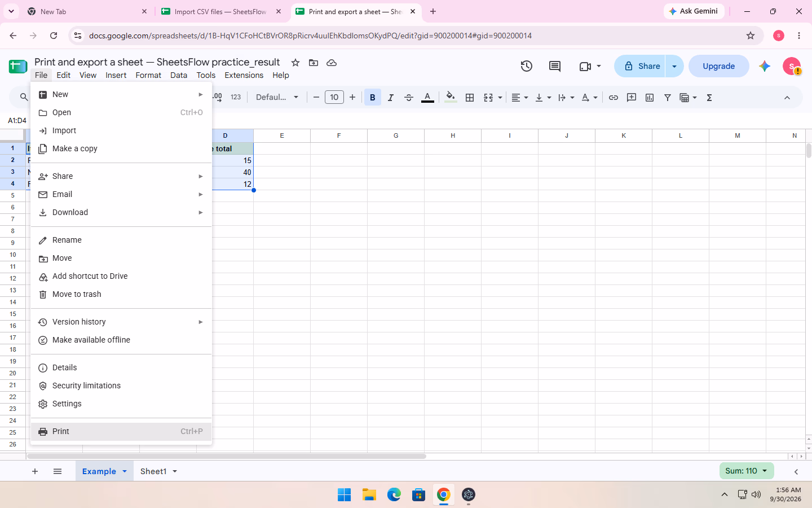Add a new sheet with plus icon
This screenshot has width=812, height=508.
click(x=35, y=471)
